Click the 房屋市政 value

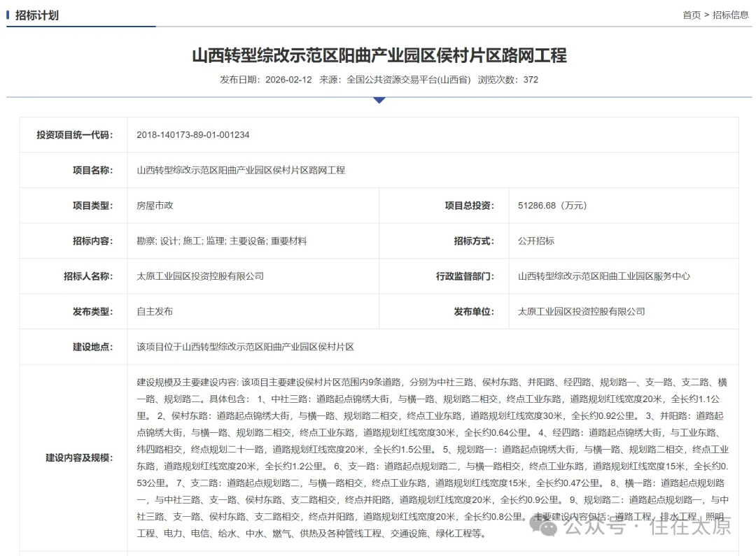[155, 206]
